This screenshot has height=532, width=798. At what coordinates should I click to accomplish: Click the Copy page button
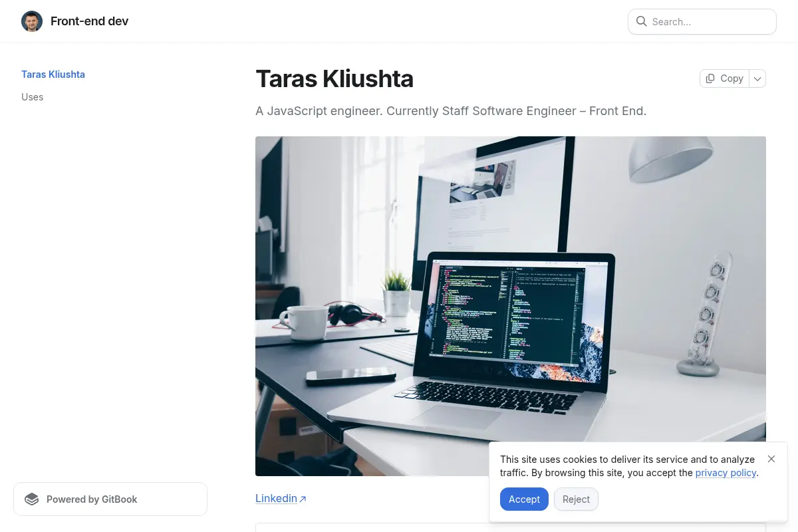pos(724,78)
